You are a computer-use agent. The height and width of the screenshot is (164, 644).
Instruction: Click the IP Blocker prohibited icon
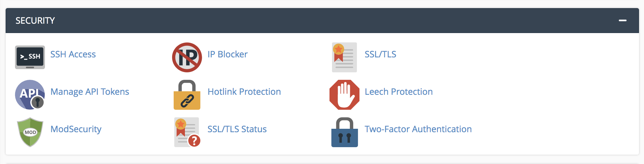187,57
